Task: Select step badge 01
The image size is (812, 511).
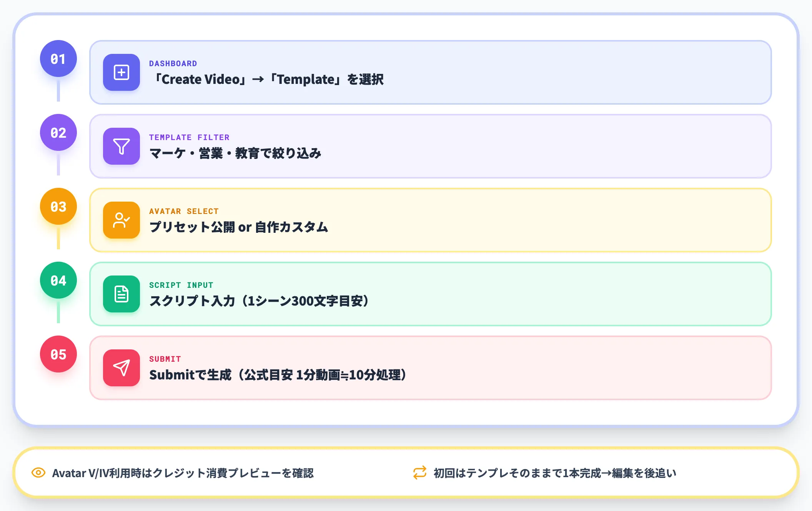Action: click(58, 58)
